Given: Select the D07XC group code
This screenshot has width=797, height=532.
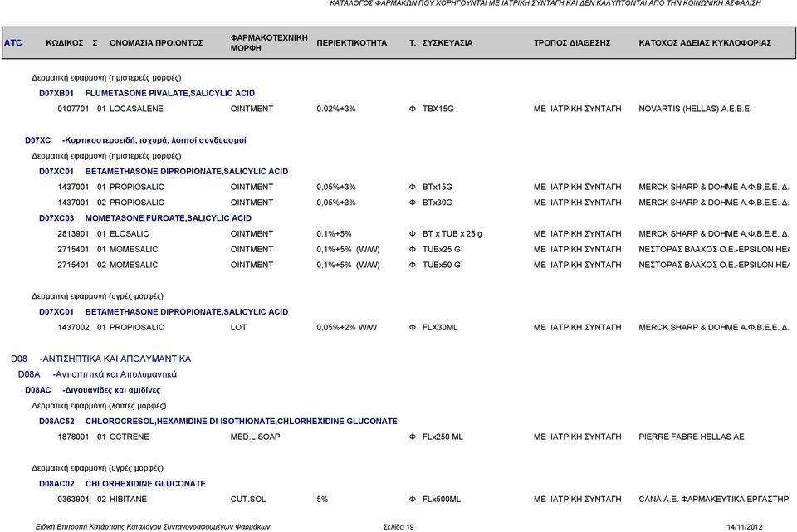Looking at the screenshot, I should [38, 139].
